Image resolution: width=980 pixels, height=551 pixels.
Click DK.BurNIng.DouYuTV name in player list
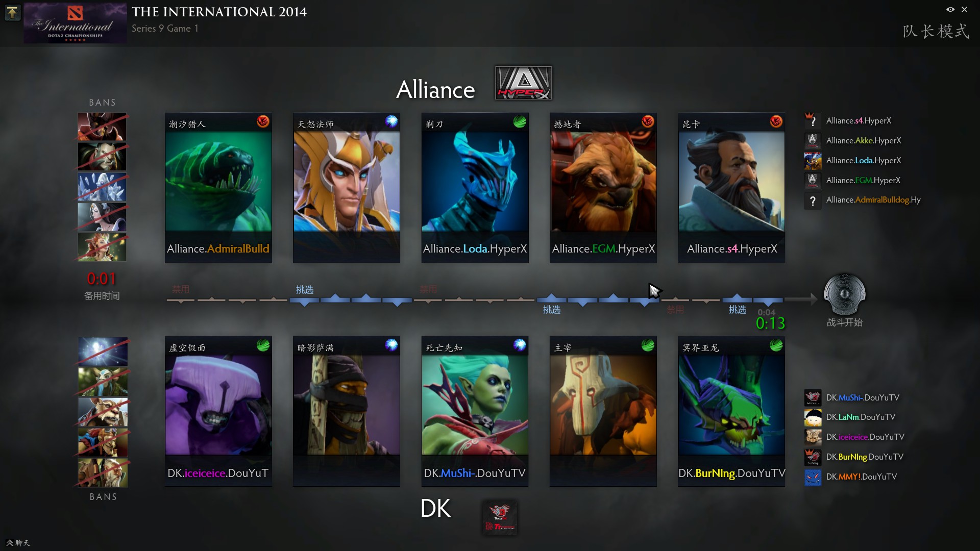pos(865,457)
